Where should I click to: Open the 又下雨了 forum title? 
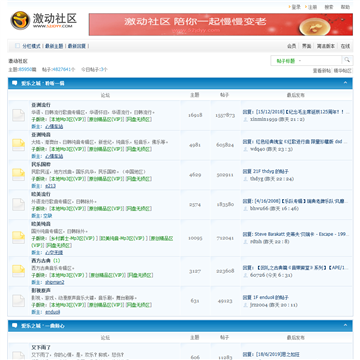tap(41, 348)
